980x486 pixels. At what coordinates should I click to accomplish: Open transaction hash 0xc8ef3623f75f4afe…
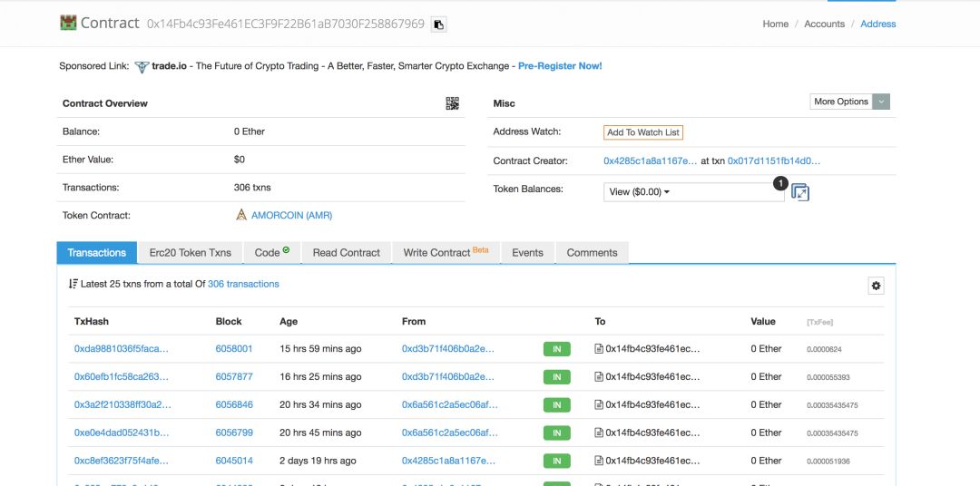(x=122, y=461)
